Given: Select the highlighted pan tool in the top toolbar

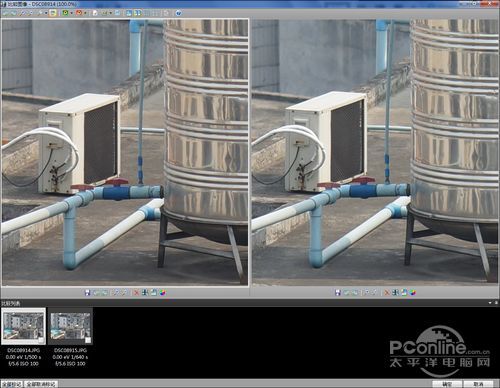Looking at the screenshot, I should (53, 13).
